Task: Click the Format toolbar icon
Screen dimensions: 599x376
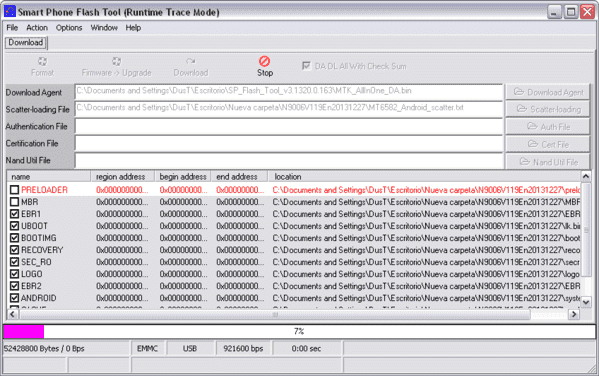Action: pyautogui.click(x=42, y=61)
